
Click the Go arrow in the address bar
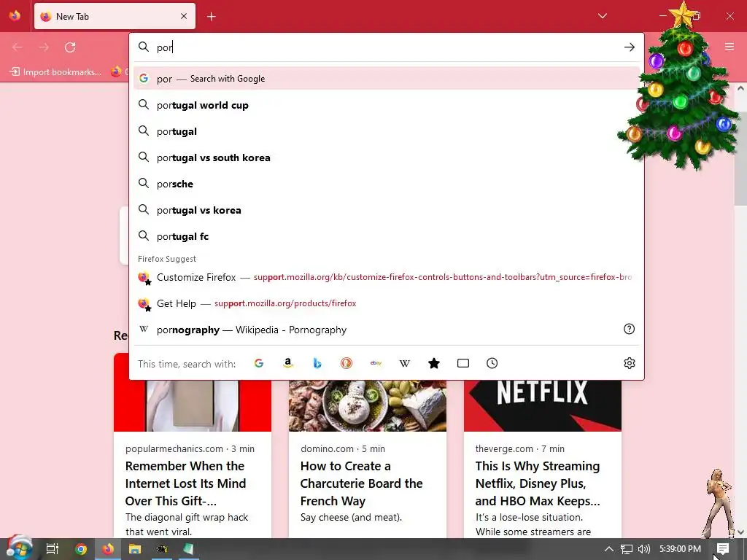click(x=630, y=47)
